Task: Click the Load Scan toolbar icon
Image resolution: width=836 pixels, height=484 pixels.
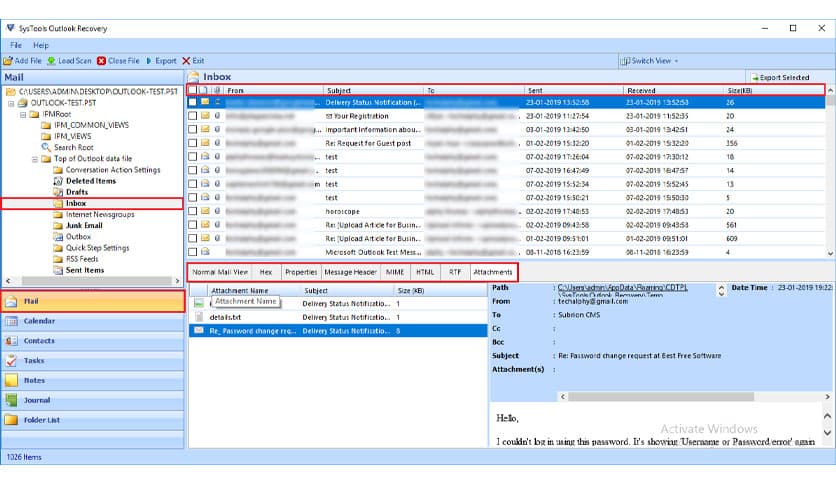Action: [x=51, y=61]
